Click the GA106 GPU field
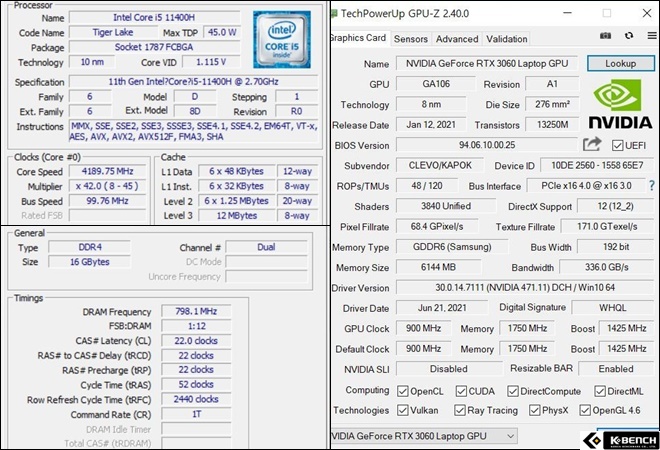The width and height of the screenshot is (660, 450). 436,84
